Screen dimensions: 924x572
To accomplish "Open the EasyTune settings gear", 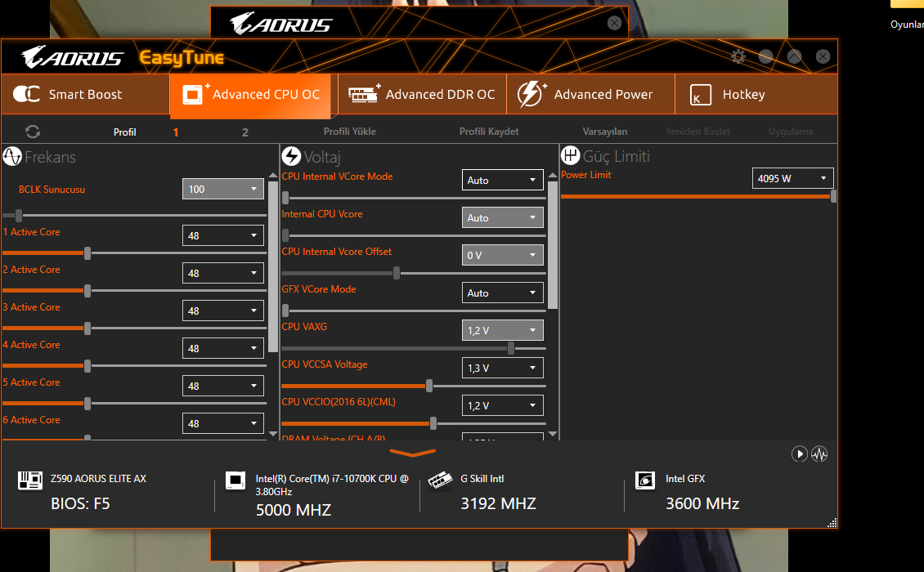I will tap(738, 56).
